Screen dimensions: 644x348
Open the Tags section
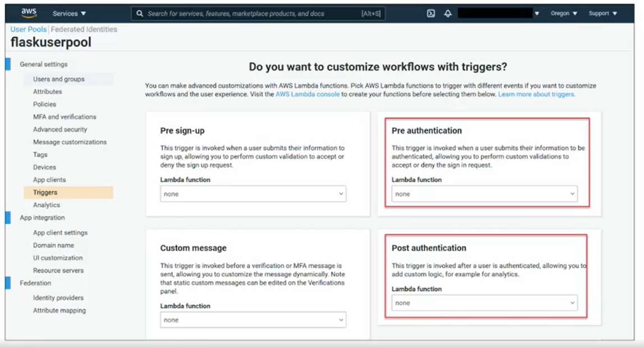(40, 154)
